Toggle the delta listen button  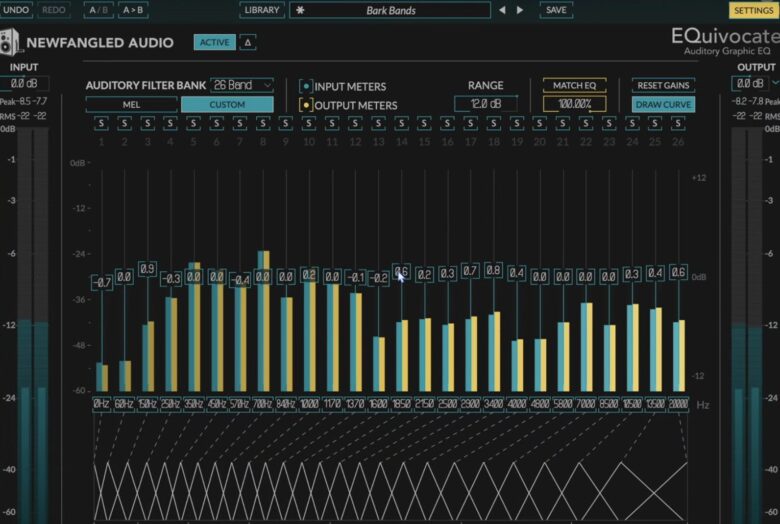[248, 42]
